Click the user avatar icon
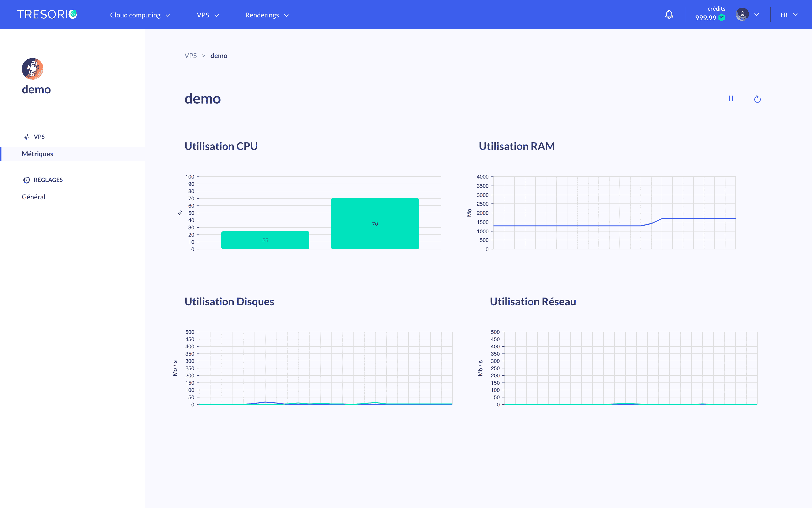Viewport: 812px width, 508px height. [x=742, y=15]
